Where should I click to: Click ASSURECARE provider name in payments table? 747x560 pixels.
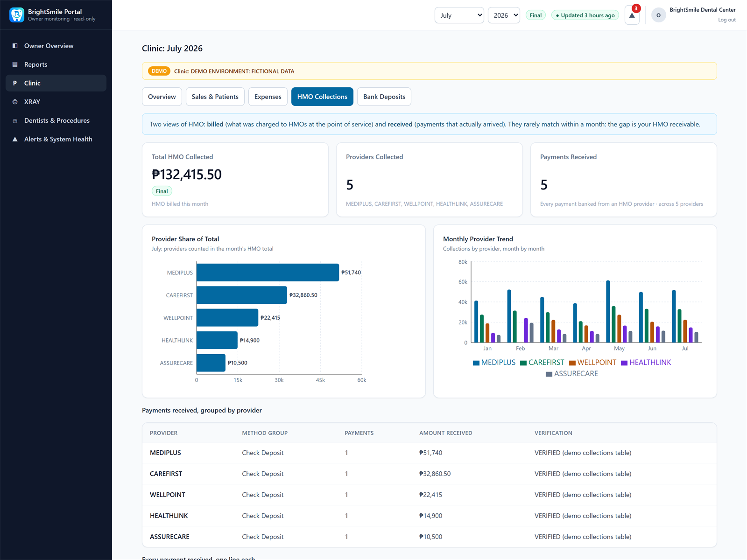[169, 537]
